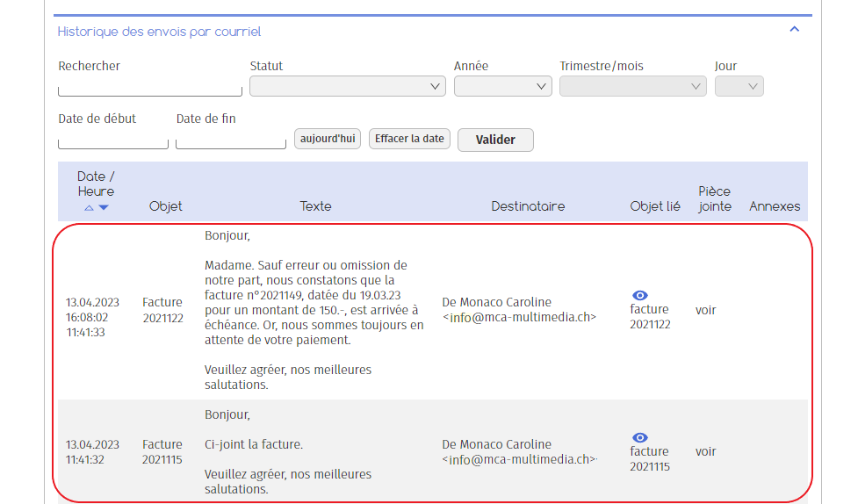Focus the Date de fin field

[x=231, y=140]
